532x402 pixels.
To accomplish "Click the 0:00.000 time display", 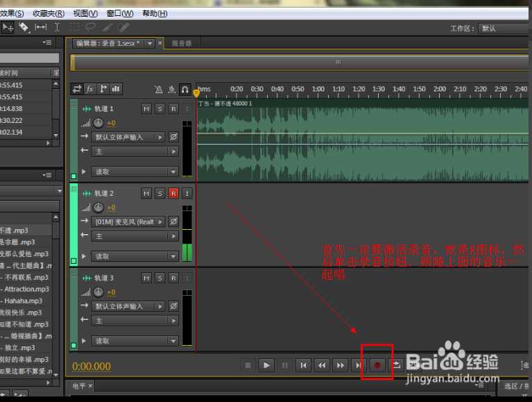I will pyautogui.click(x=92, y=366).
